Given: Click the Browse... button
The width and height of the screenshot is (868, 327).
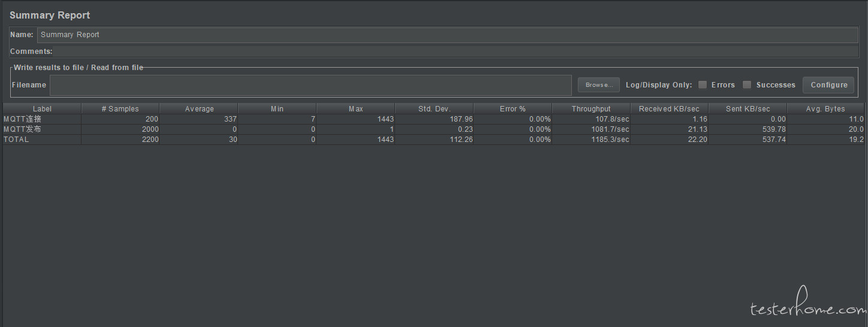Looking at the screenshot, I should pyautogui.click(x=599, y=85).
